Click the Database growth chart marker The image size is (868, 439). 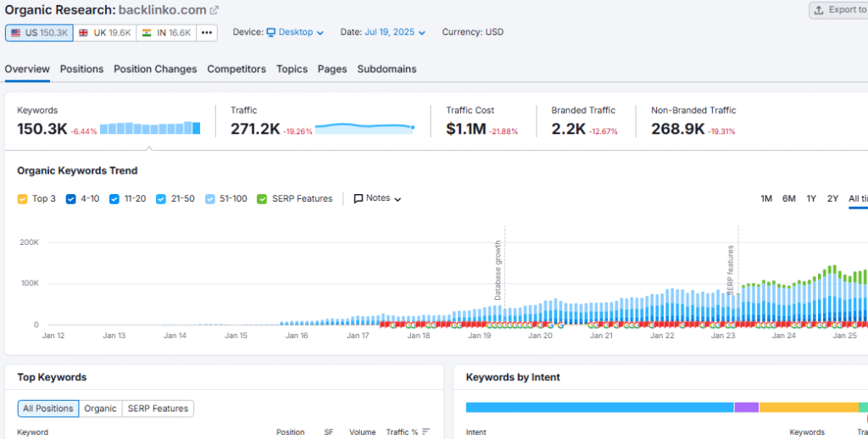point(498,270)
